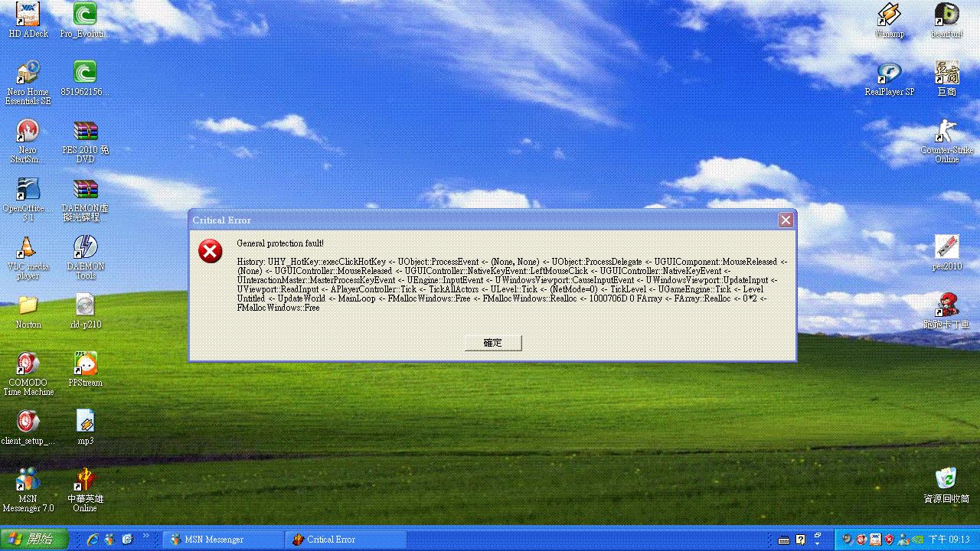
Task: Select DAEMON虛擬光碟 archive icon
Action: pyautogui.click(x=85, y=200)
